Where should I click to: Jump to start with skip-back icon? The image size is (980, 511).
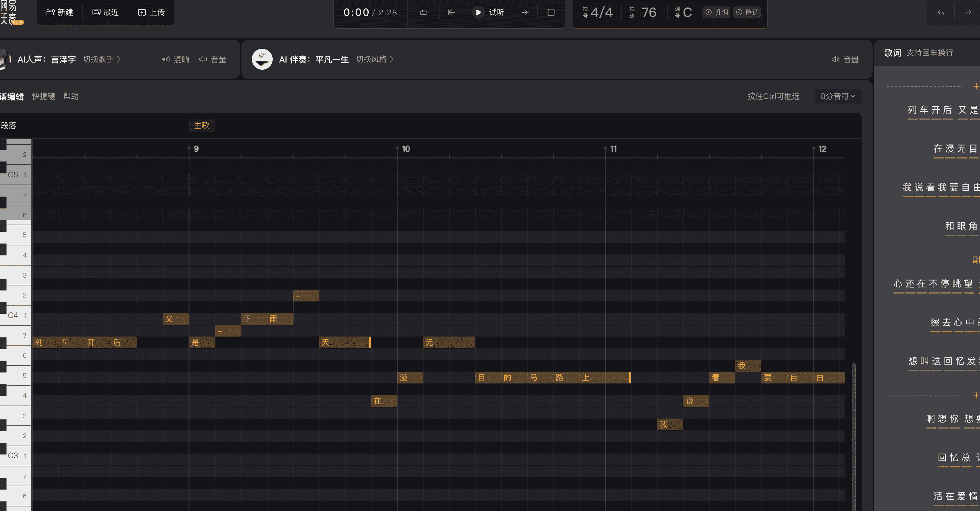point(451,13)
